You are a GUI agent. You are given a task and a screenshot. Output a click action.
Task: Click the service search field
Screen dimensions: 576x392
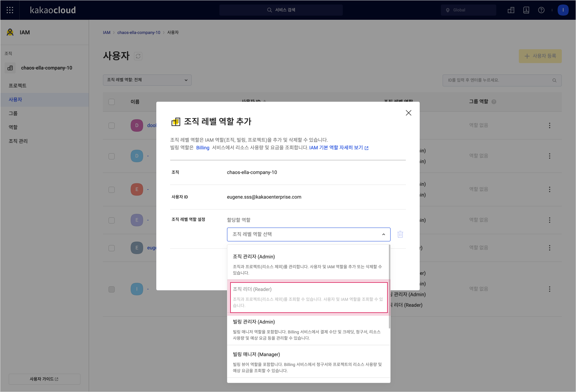[281, 10]
